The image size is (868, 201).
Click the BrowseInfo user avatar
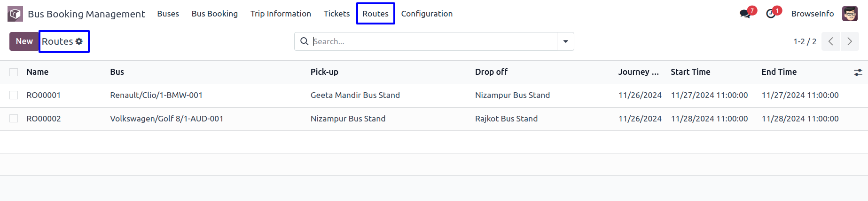850,14
